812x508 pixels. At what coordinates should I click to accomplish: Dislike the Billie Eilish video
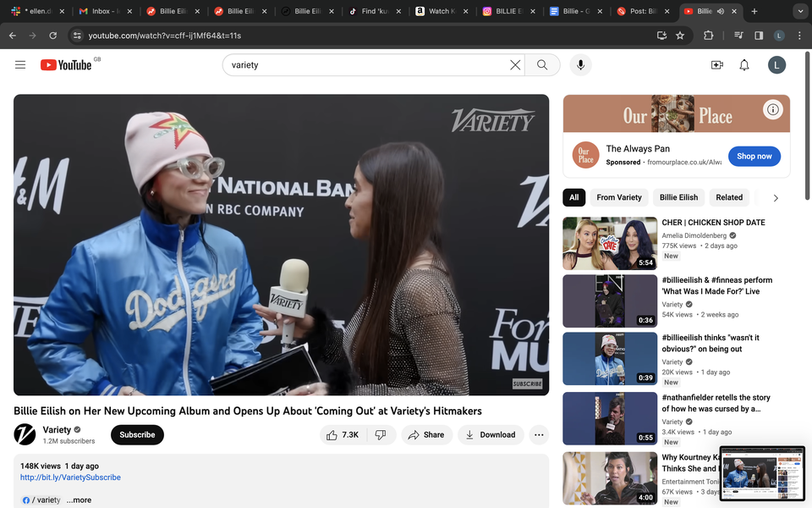tap(381, 435)
